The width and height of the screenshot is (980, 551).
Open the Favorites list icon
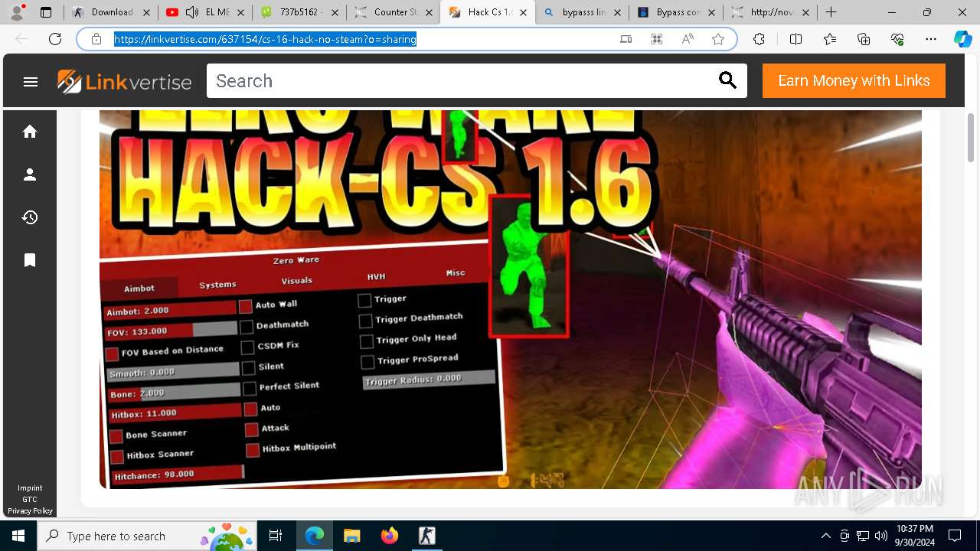(830, 39)
